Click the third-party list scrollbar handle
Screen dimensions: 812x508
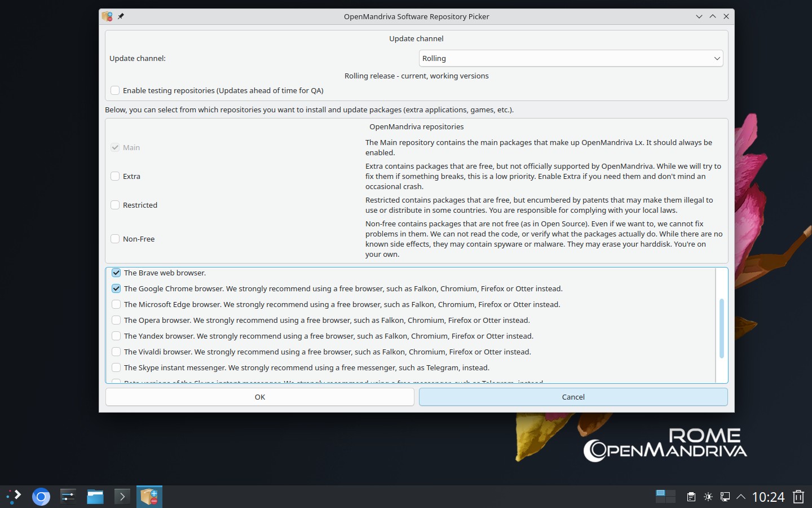722,329
